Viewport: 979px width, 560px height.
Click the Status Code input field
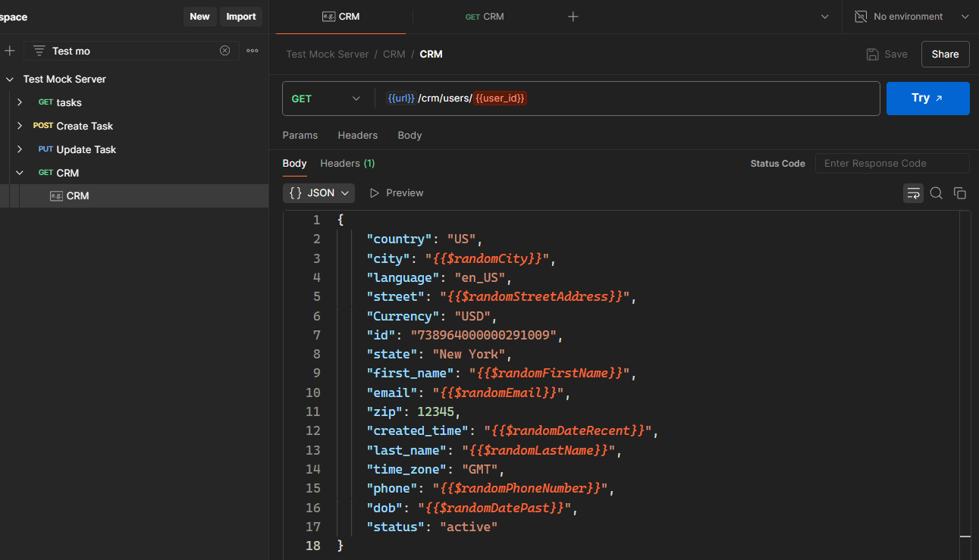pos(893,163)
